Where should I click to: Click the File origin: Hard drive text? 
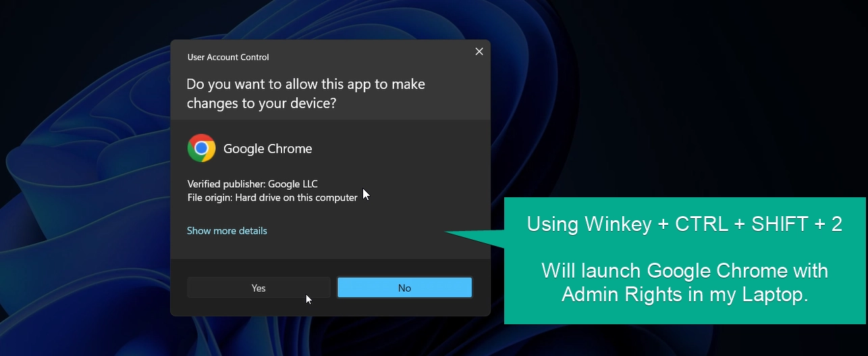click(x=272, y=198)
